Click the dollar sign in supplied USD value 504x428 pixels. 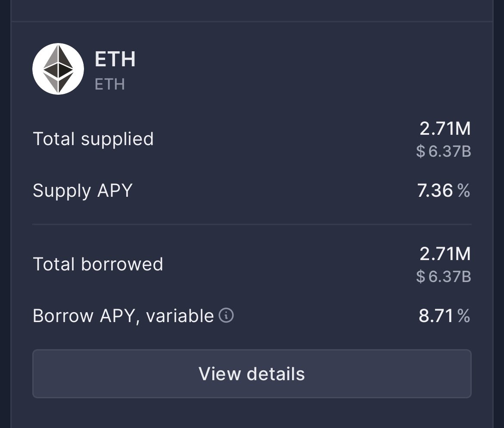point(421,152)
